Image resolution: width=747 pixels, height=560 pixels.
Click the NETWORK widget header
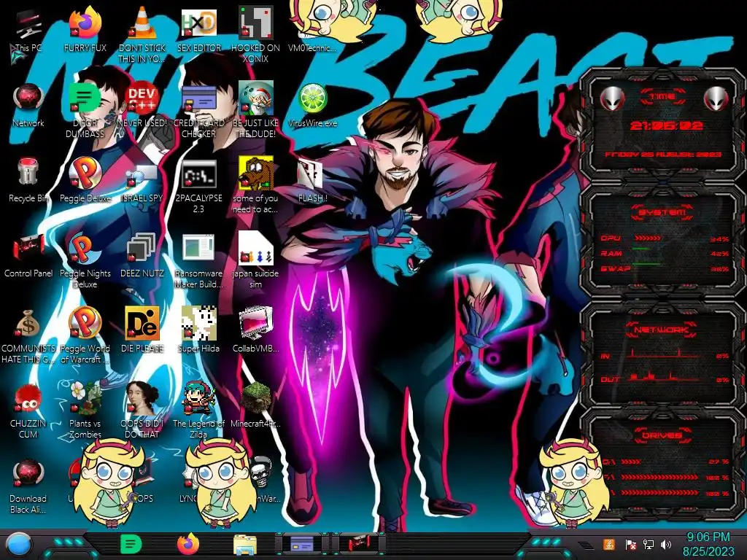[x=662, y=330]
